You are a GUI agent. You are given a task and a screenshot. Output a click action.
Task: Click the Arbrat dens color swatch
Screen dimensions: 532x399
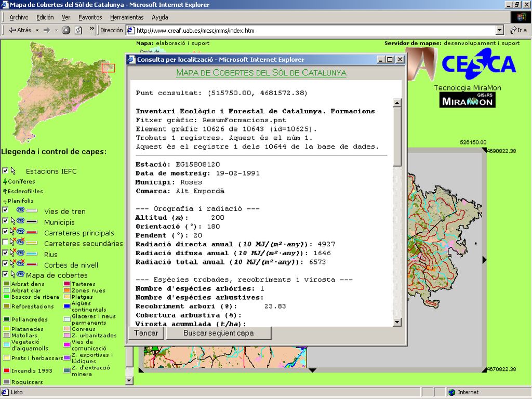tap(6, 284)
